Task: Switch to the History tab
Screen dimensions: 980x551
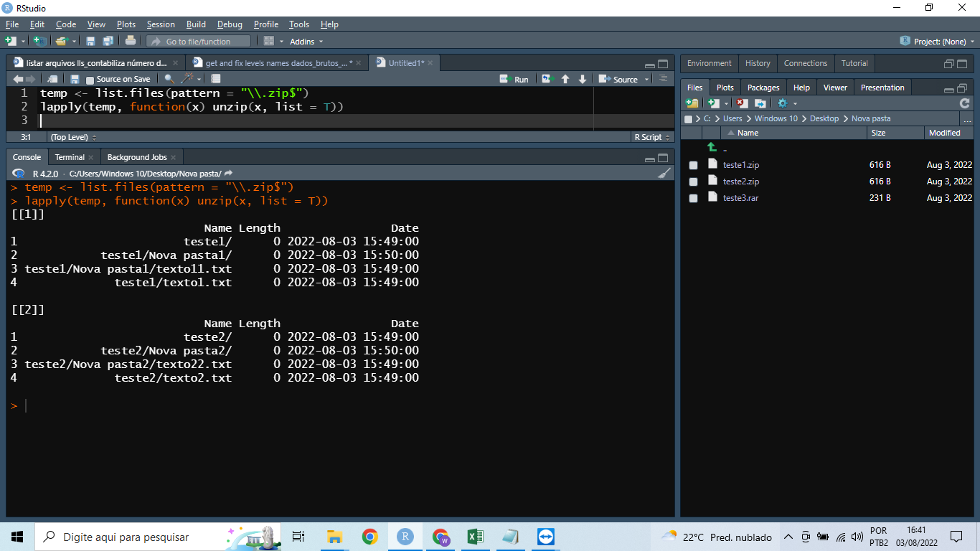Action: (x=758, y=63)
